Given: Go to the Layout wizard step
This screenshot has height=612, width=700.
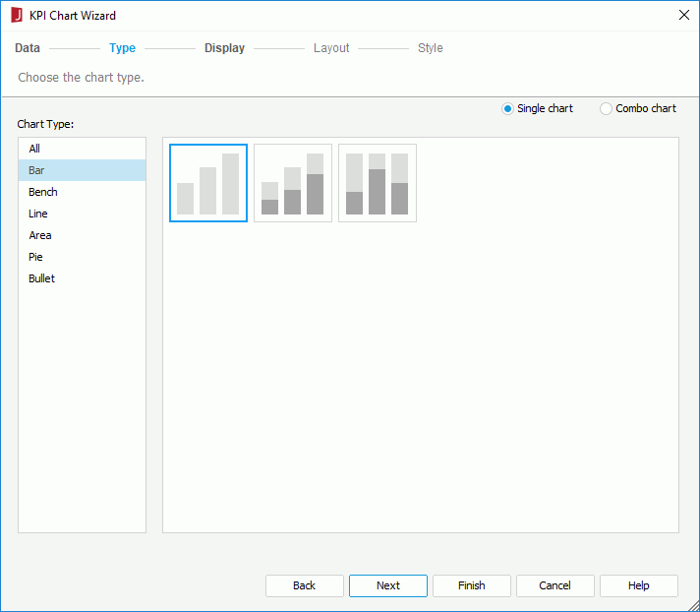Looking at the screenshot, I should tap(331, 48).
